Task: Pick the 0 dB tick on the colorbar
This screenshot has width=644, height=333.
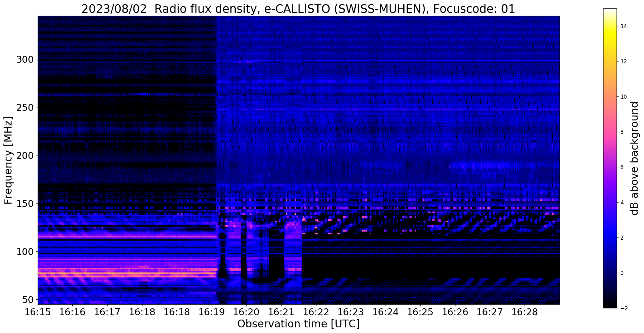Action: 622,273
